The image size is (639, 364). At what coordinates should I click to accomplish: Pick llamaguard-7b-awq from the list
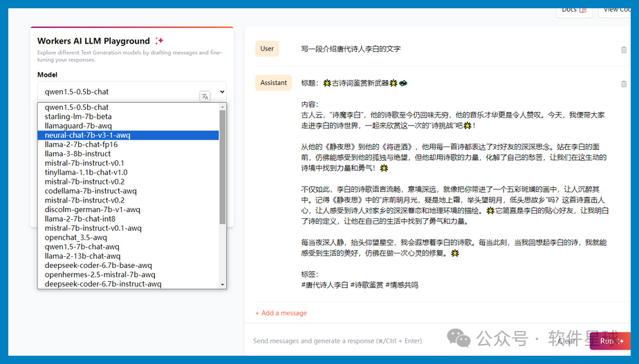click(x=128, y=126)
